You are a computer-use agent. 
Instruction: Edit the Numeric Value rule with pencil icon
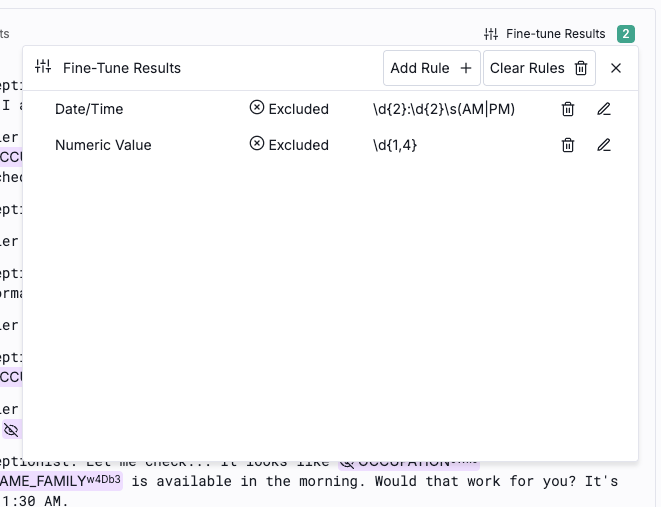tap(604, 145)
